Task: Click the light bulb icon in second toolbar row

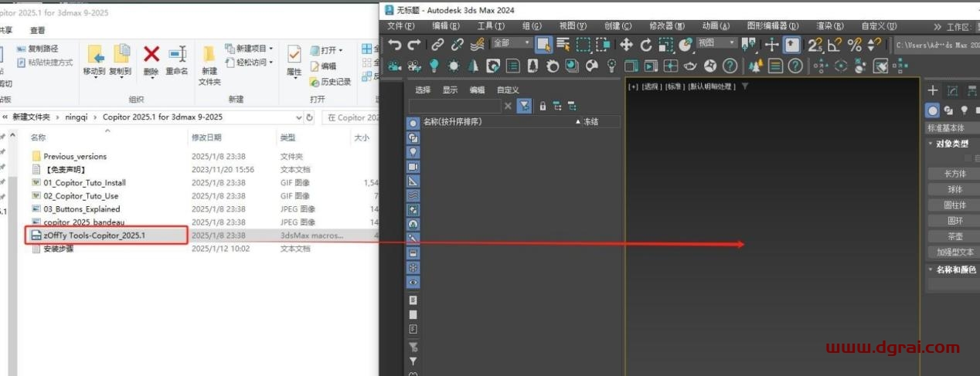Action: click(x=434, y=66)
